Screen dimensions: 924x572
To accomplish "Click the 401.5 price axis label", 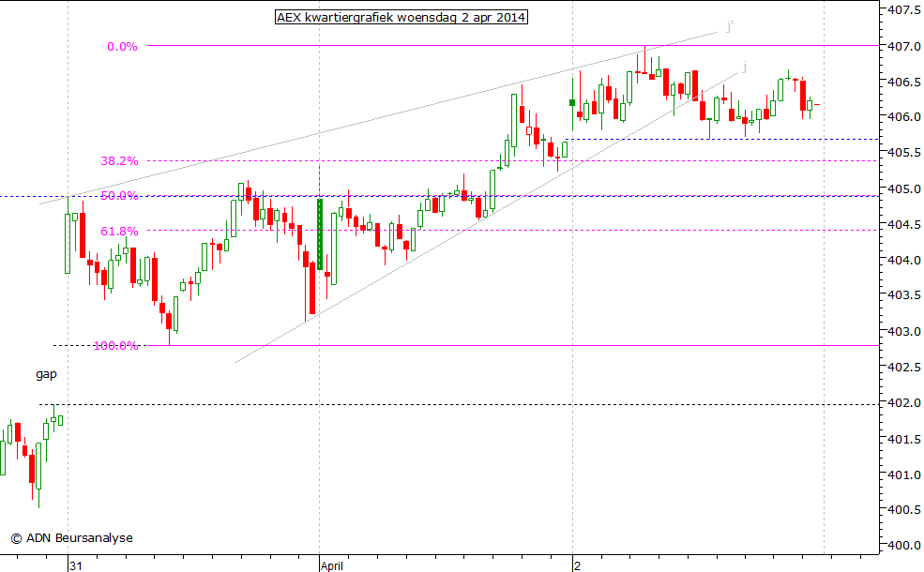I will tap(904, 438).
